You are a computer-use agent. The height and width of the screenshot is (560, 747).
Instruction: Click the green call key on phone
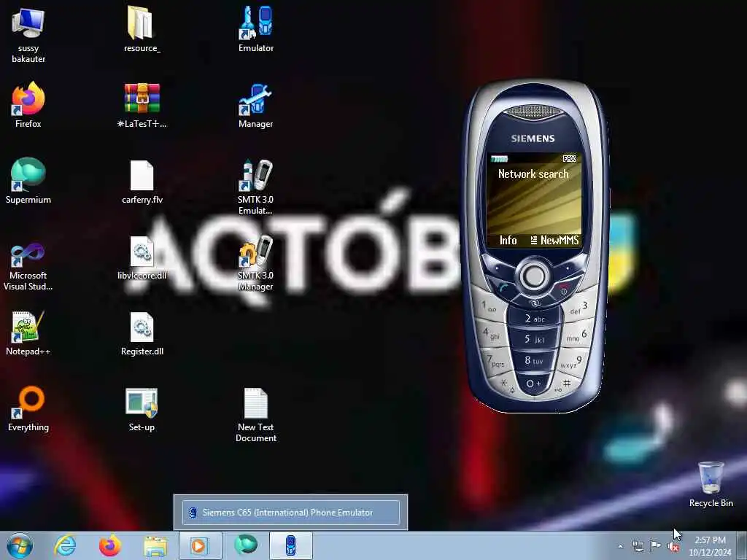coord(503,287)
